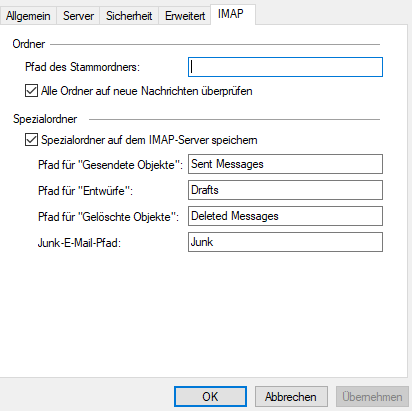Select the Sicherheit tab
The image size is (412, 411).
[x=129, y=16]
